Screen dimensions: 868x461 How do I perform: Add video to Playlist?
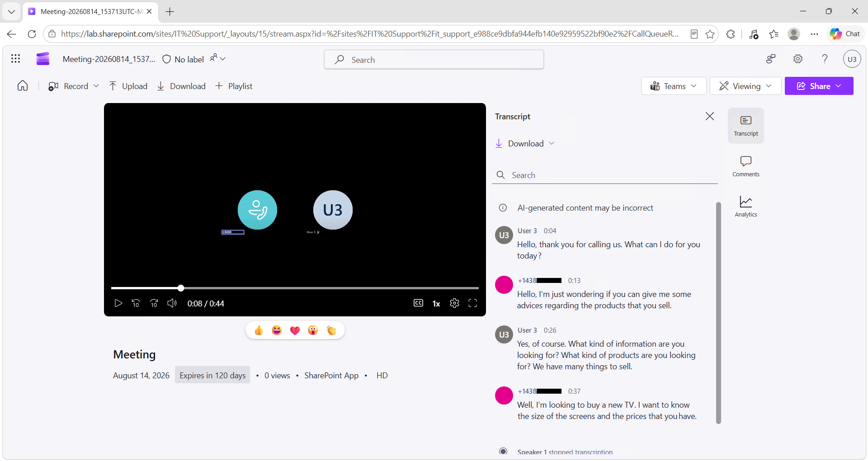[234, 86]
